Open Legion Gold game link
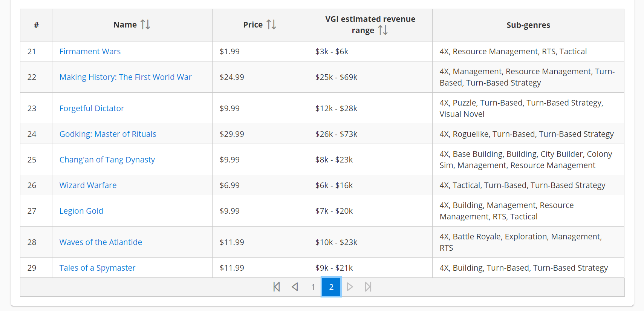This screenshot has width=644, height=311. (81, 211)
